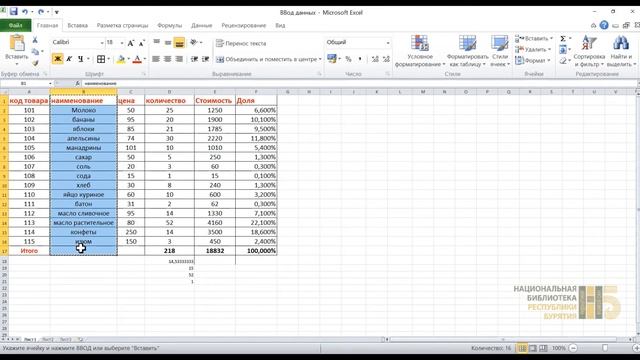This screenshot has height=360, width=640.
Task: Click the Cut scissors icon
Action: click(35, 40)
